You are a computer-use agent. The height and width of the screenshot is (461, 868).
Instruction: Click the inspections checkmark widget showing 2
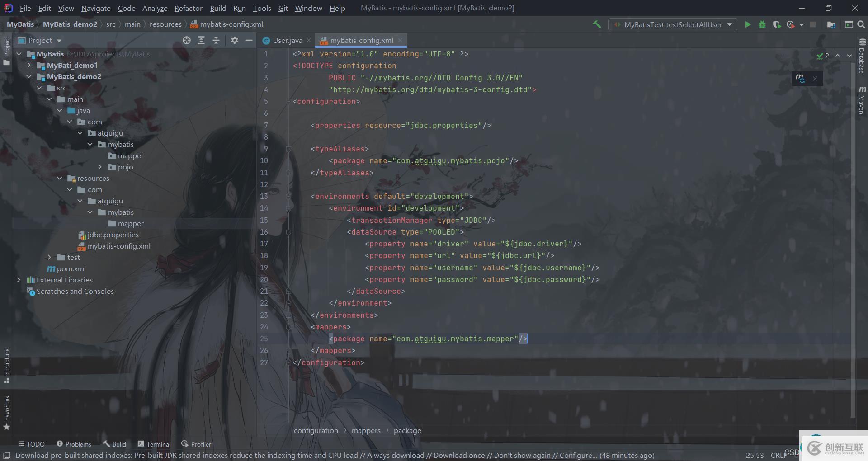pos(823,56)
